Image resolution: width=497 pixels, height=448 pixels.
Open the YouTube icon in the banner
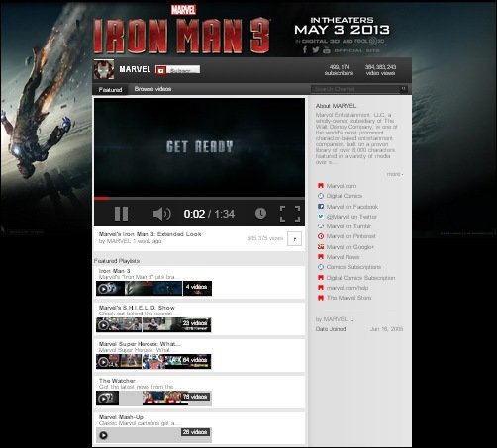(x=327, y=50)
